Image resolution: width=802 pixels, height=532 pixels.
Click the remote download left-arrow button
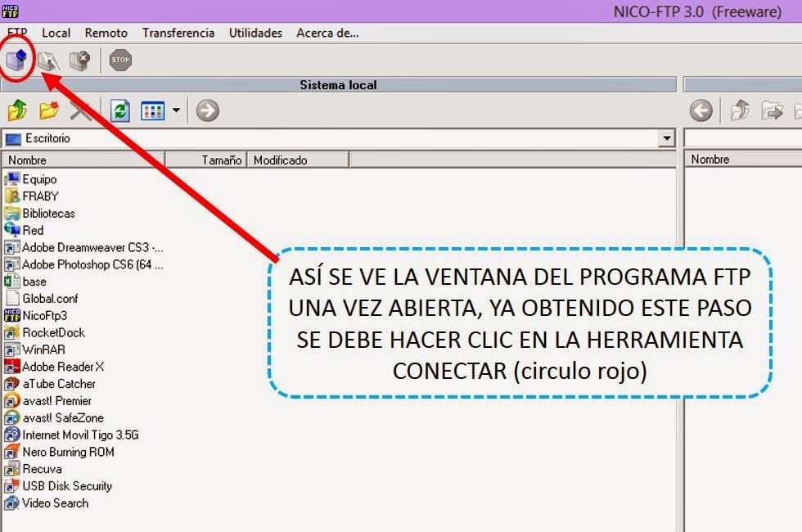tap(701, 110)
